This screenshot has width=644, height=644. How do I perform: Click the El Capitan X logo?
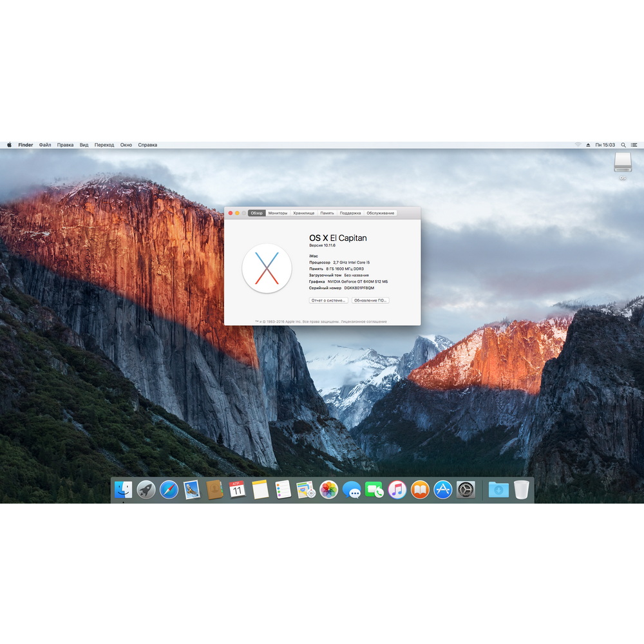pos(267,268)
